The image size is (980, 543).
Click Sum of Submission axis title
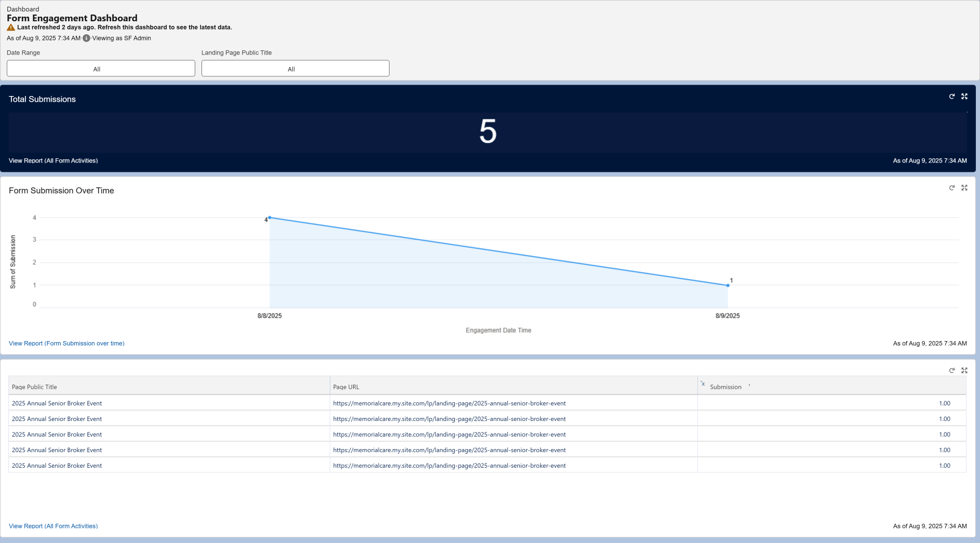pos(13,262)
